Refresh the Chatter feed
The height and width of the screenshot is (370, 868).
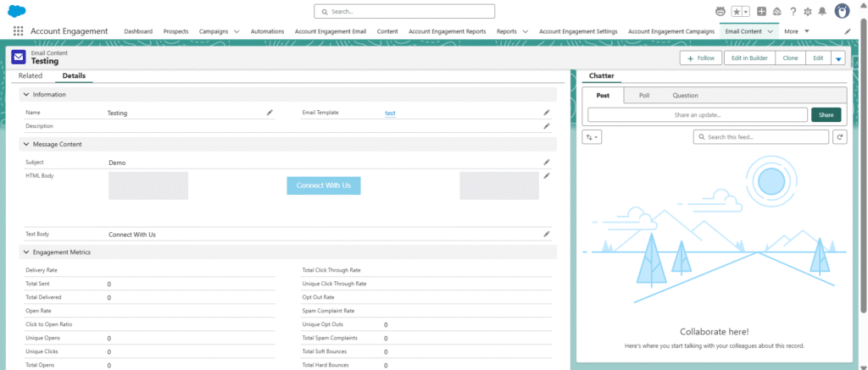(x=840, y=136)
